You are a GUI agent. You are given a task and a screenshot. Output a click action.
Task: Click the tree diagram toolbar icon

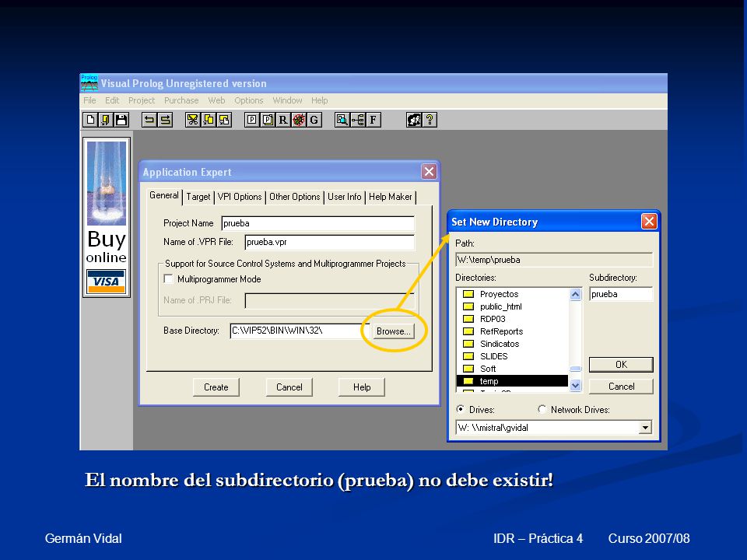358,120
